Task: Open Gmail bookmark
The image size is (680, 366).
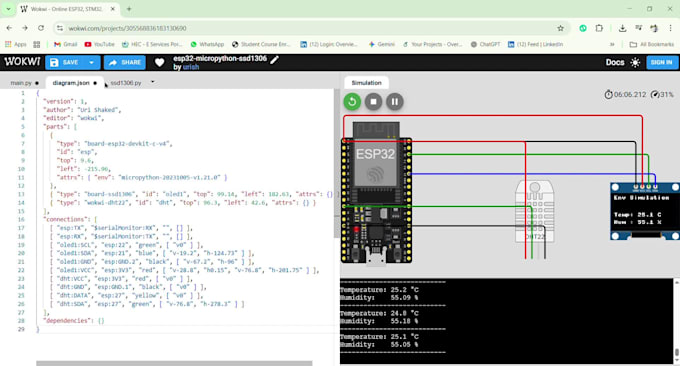Action: 65,44
